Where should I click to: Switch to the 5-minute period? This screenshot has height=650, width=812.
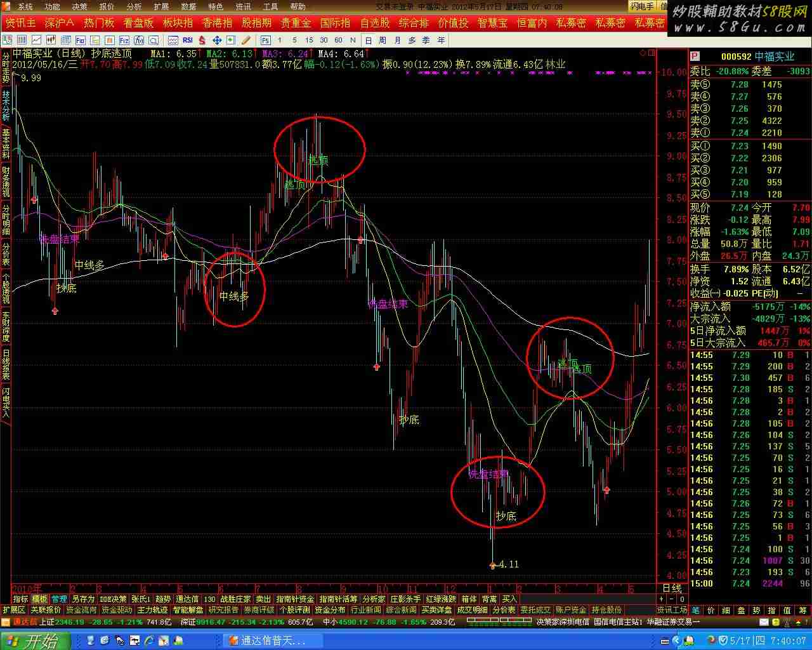[x=294, y=40]
